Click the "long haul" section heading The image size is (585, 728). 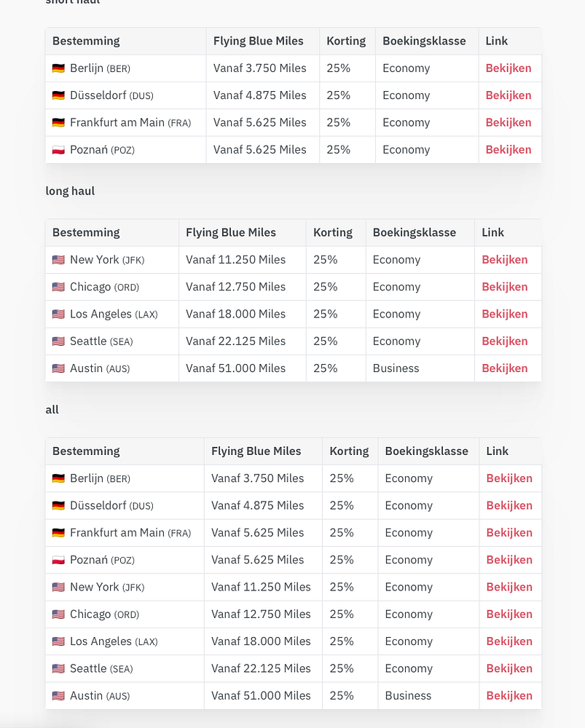pos(70,191)
